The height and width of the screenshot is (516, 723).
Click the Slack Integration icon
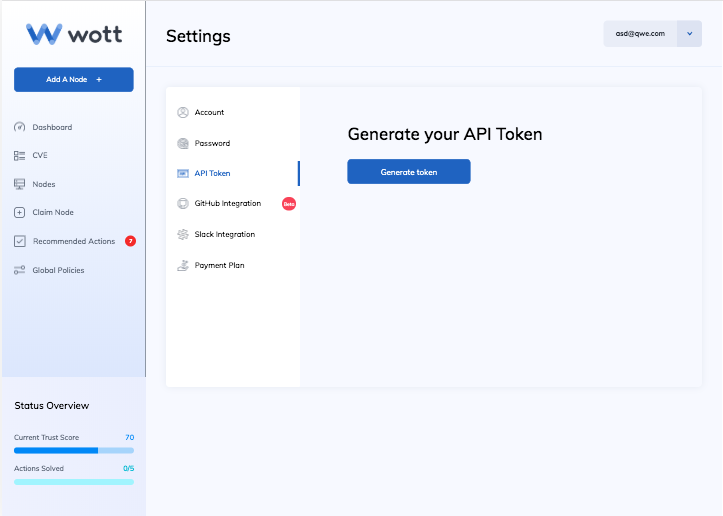(x=182, y=234)
